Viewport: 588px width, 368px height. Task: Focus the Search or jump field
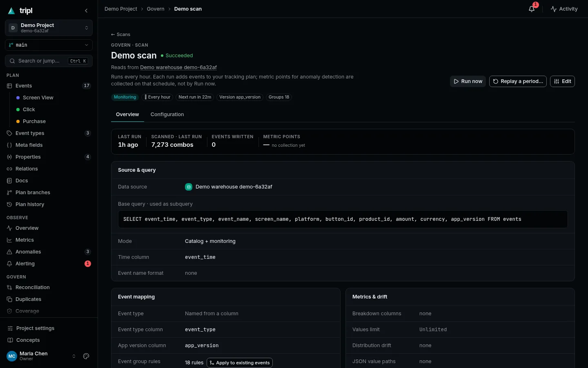pos(49,61)
